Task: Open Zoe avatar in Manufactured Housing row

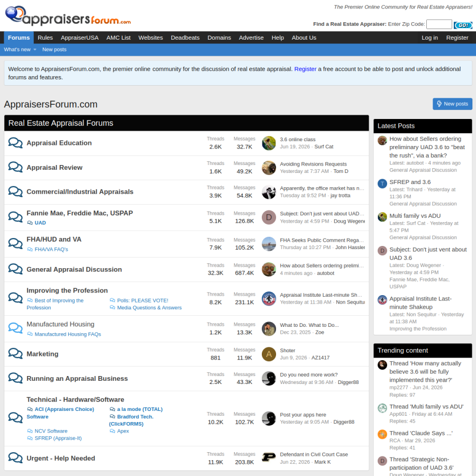Action: (269, 329)
